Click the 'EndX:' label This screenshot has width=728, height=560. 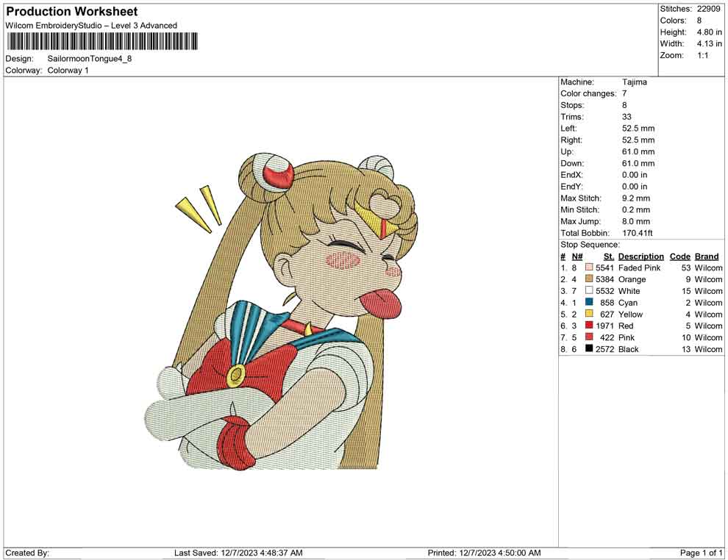tap(571, 175)
